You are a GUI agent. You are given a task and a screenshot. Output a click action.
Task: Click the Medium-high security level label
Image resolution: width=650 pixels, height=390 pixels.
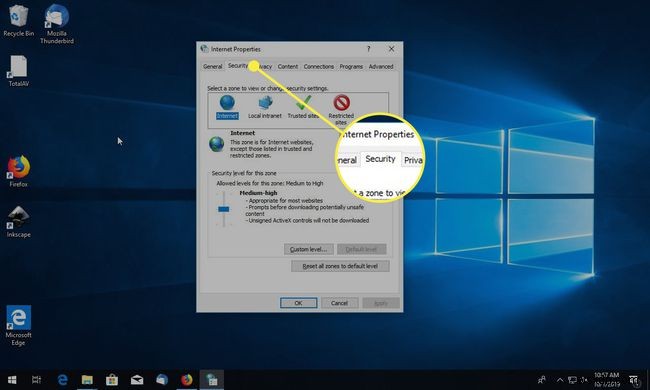point(258,193)
